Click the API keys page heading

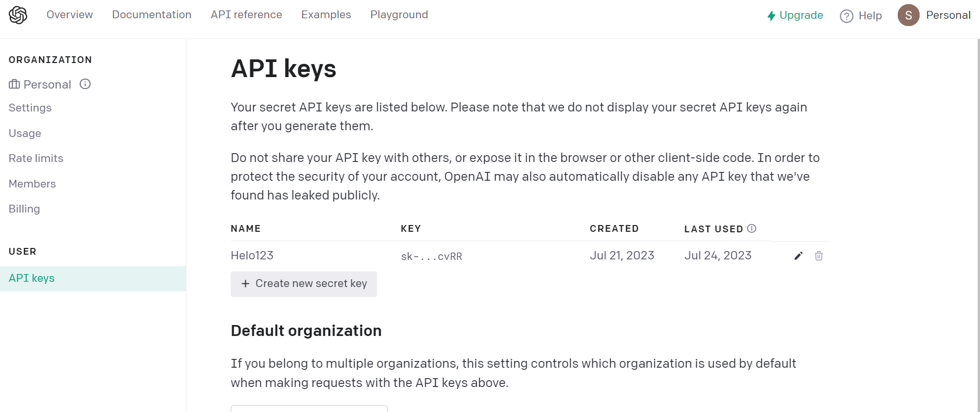tap(284, 69)
